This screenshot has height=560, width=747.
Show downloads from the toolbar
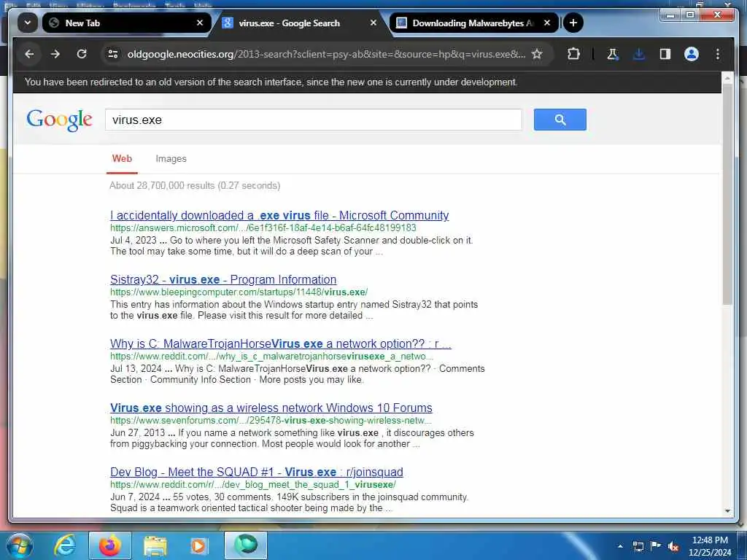pos(639,54)
